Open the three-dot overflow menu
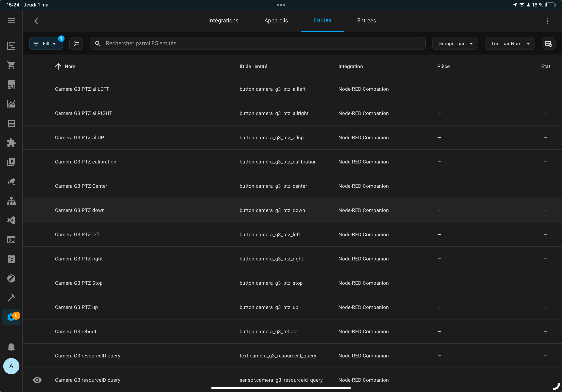This screenshot has width=562, height=392. click(x=547, y=21)
